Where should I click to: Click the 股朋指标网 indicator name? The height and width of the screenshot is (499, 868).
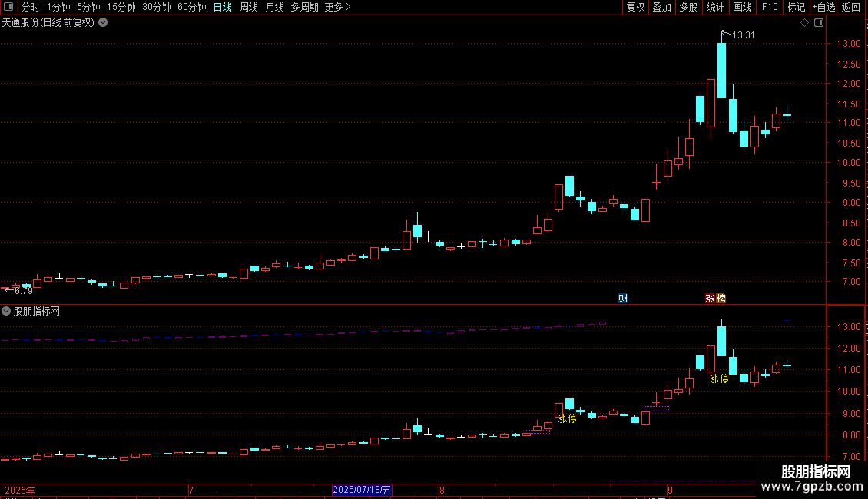point(37,312)
